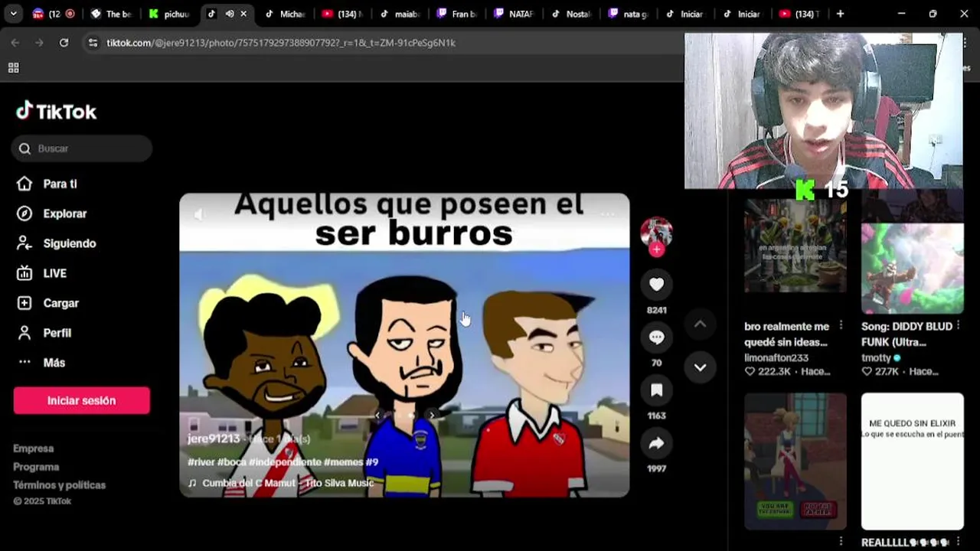
Task: Open the Programa footer link
Action: [36, 467]
